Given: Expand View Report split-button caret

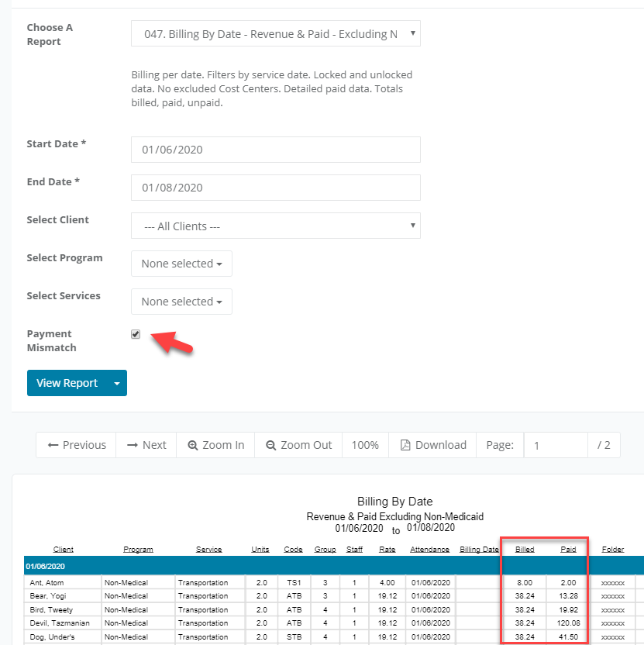Looking at the screenshot, I should pyautogui.click(x=117, y=383).
